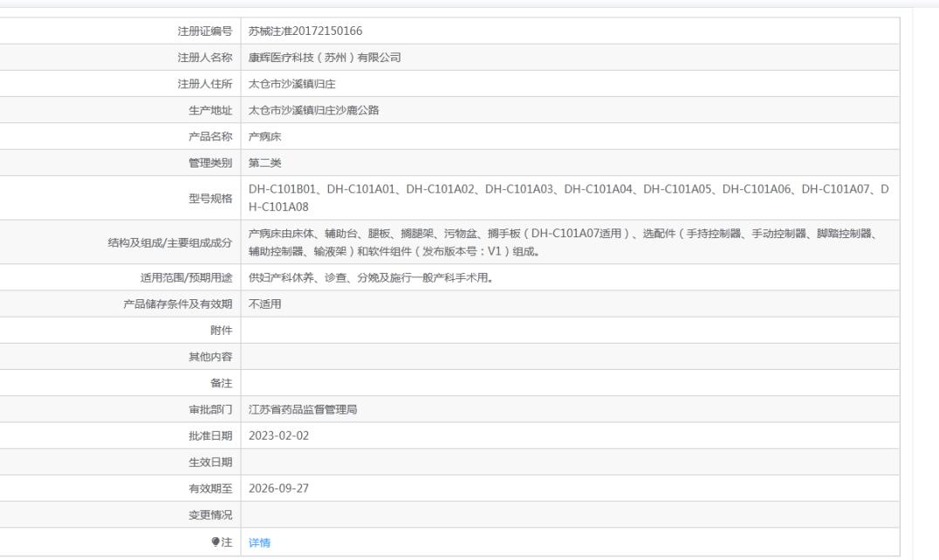Click the 生效日期 field label
This screenshot has height=560, width=939.
210,462
